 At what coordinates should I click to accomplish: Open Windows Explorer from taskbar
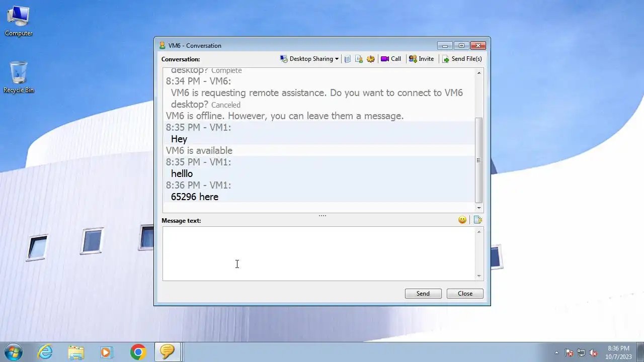tap(76, 352)
